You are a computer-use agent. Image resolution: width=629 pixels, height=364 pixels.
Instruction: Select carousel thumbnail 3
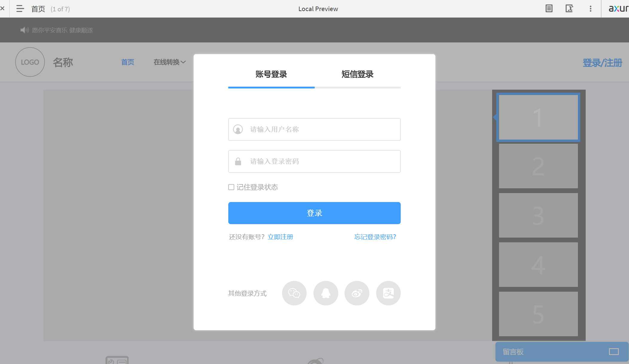point(538,215)
